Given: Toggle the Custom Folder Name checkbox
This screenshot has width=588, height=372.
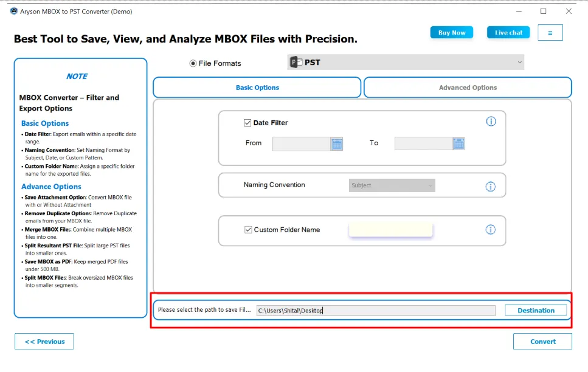Looking at the screenshot, I should (x=248, y=230).
